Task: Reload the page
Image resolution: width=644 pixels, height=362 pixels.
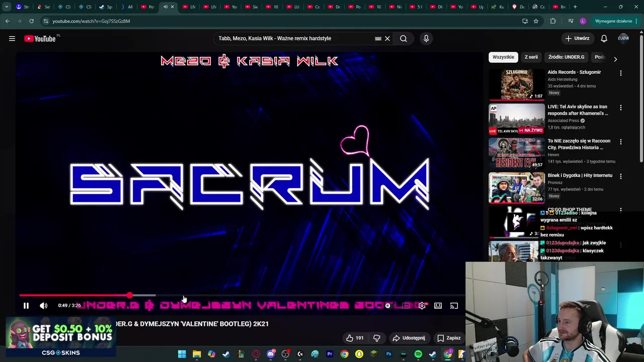Action: 31,21
